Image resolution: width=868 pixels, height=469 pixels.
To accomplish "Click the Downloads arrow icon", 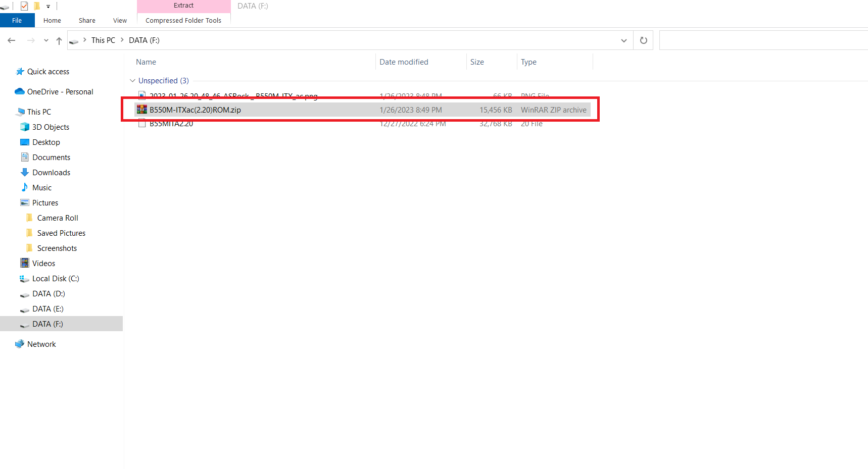I will click(x=25, y=172).
